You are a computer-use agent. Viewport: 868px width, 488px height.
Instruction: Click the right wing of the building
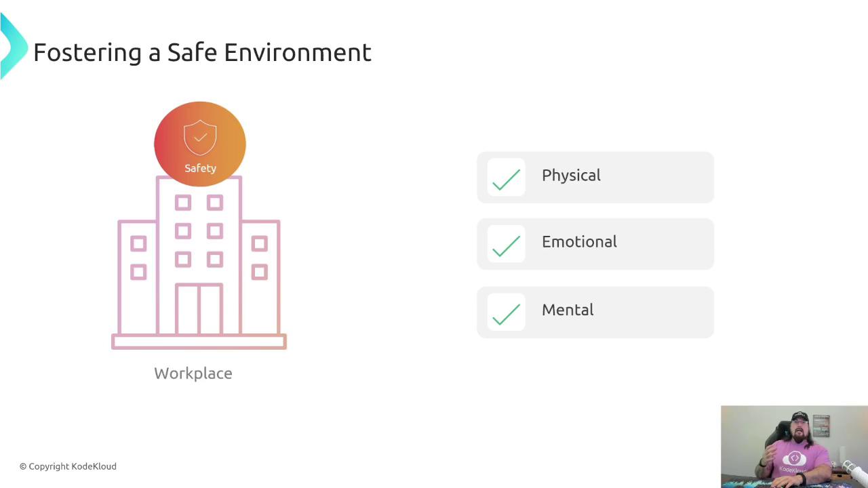(x=260, y=277)
